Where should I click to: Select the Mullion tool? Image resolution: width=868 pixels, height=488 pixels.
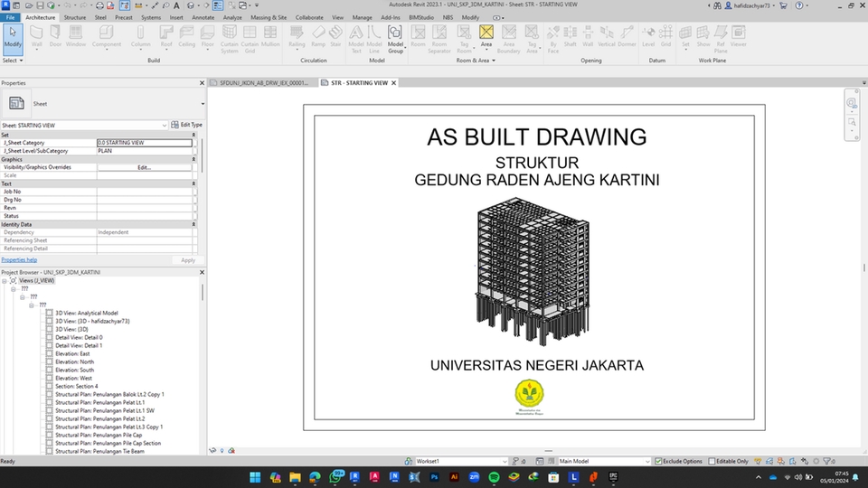click(270, 37)
